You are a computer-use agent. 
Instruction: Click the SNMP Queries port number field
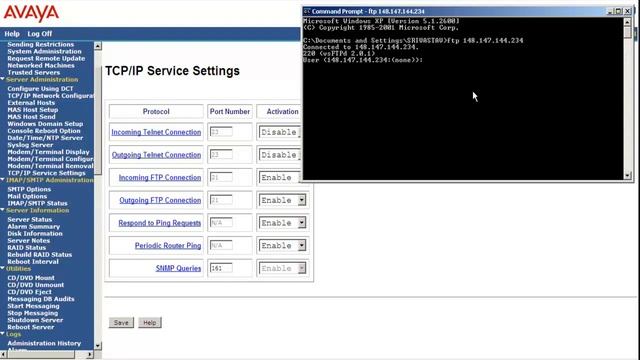[x=221, y=268]
